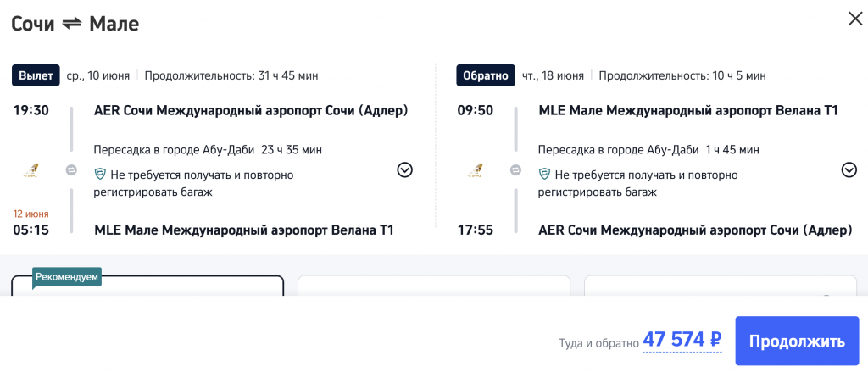868x372 pixels.
Task: Click the return layover stop icon
Action: [x=516, y=170]
